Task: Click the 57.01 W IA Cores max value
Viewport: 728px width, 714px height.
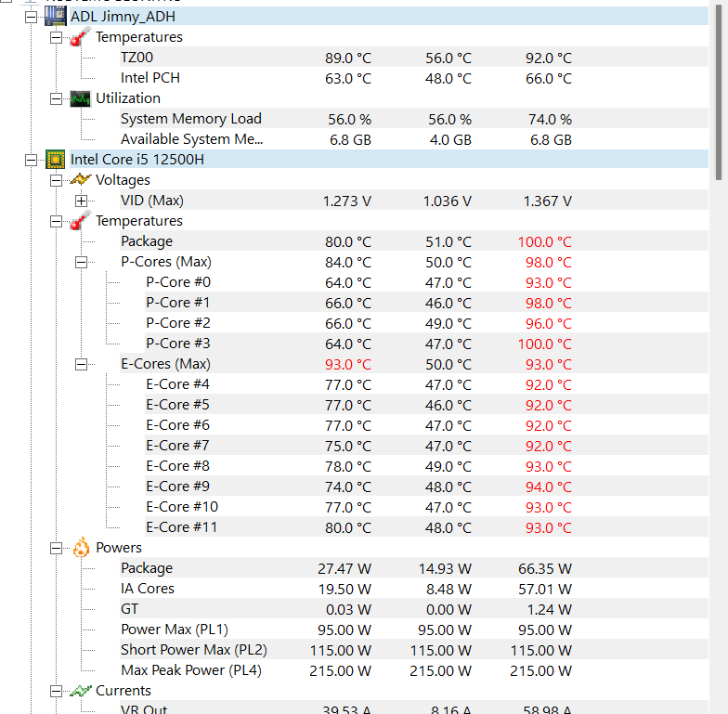Action: point(545,589)
